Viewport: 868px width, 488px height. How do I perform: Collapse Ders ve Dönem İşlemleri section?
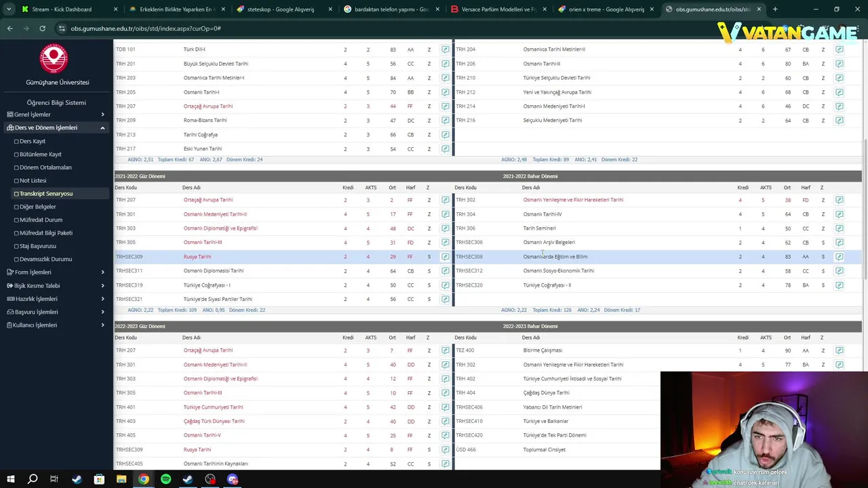[x=56, y=127]
